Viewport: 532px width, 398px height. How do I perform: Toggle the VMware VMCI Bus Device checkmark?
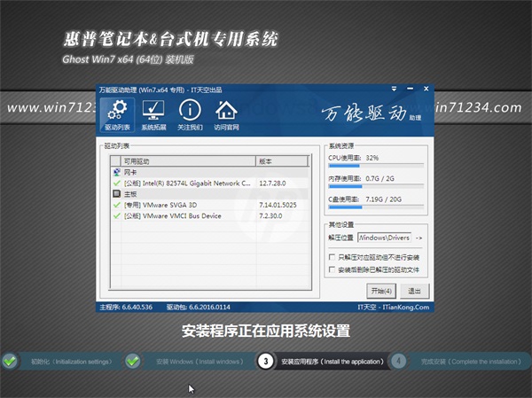pos(116,215)
